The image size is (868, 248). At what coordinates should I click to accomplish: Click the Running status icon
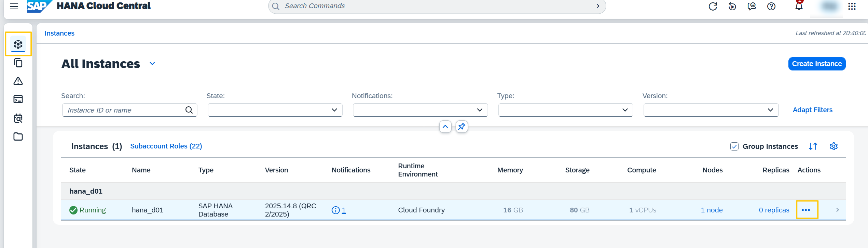pyautogui.click(x=73, y=210)
